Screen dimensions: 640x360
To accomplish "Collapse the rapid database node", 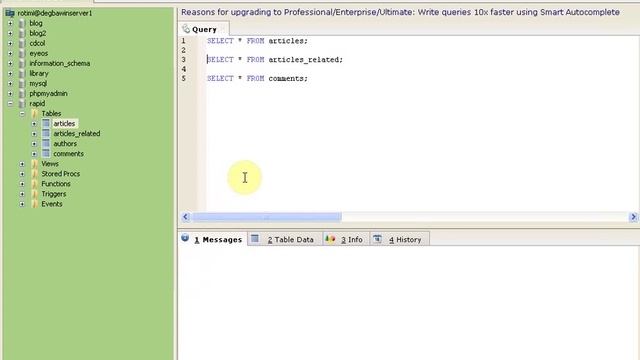I will point(10,104).
